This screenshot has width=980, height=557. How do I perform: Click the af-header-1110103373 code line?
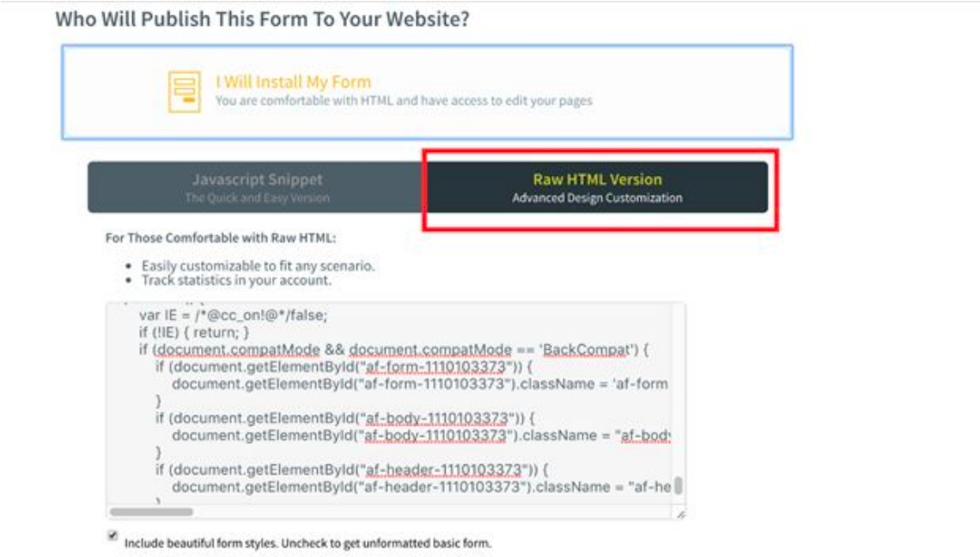coord(352,469)
